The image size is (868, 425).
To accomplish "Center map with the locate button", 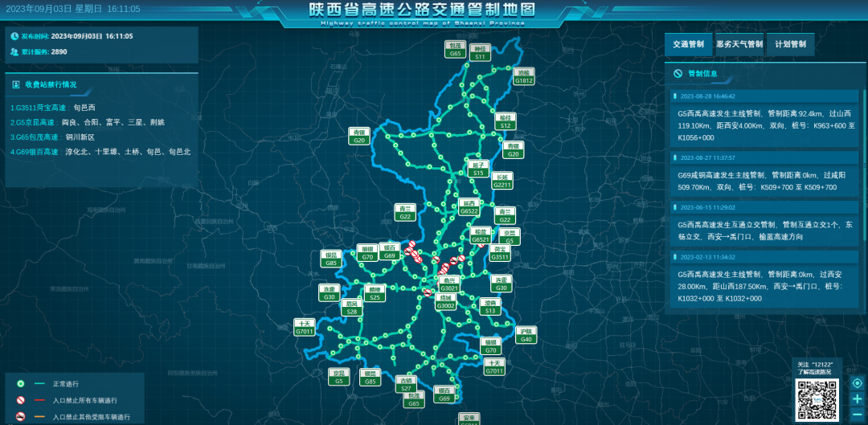I will [858, 383].
